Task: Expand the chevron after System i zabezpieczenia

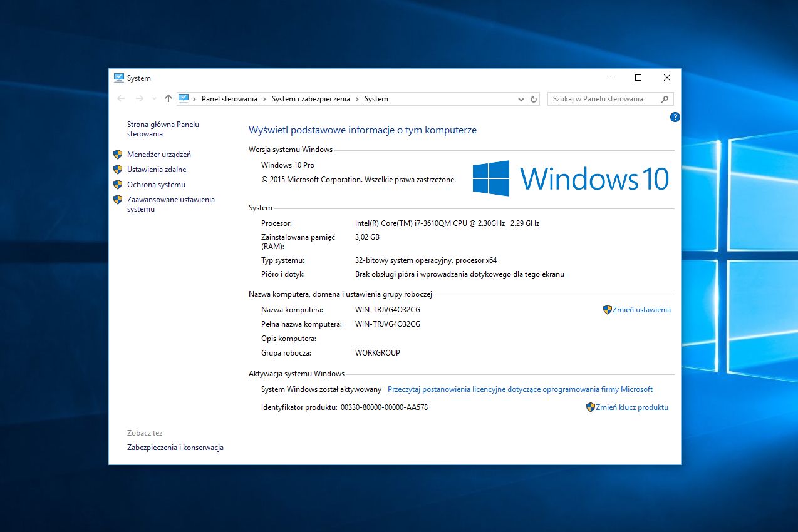Action: (x=358, y=99)
